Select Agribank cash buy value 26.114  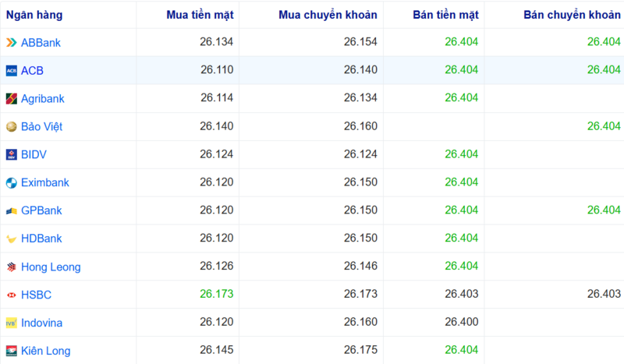point(217,98)
